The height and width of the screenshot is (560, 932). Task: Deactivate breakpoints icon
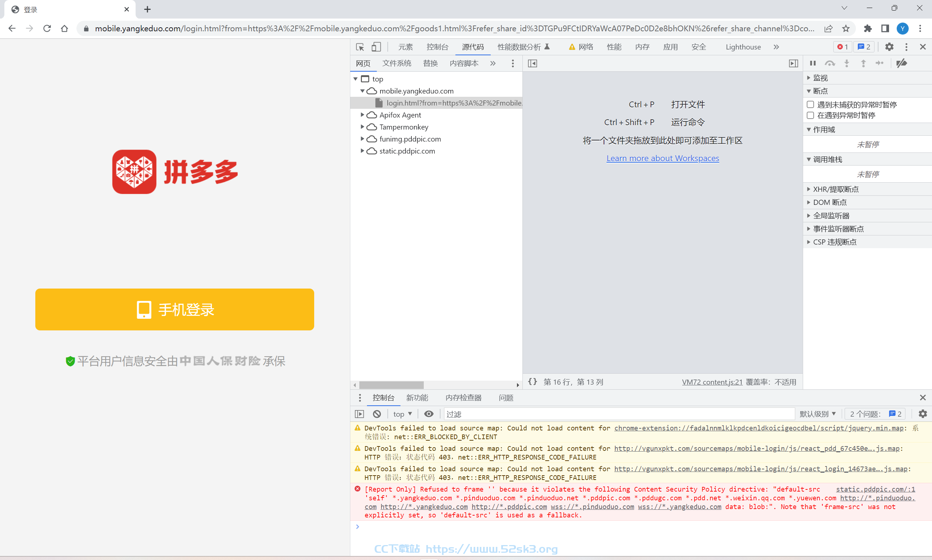(x=901, y=63)
